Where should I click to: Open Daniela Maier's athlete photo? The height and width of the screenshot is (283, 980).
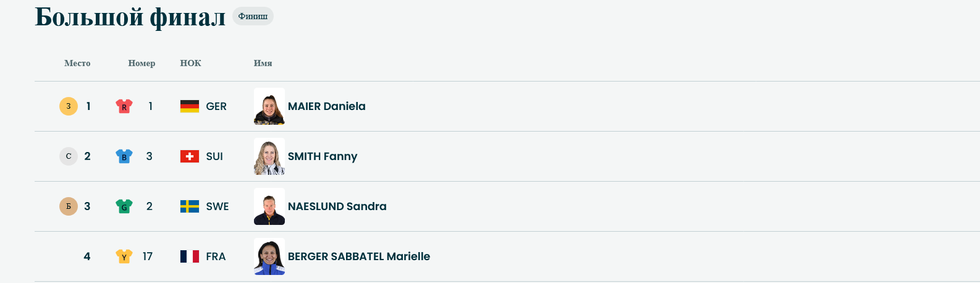pyautogui.click(x=269, y=106)
